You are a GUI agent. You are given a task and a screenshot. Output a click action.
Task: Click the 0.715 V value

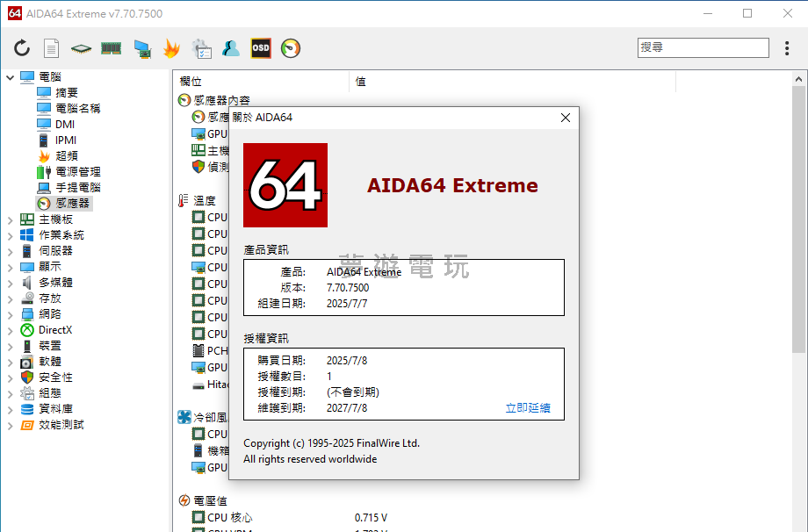371,518
